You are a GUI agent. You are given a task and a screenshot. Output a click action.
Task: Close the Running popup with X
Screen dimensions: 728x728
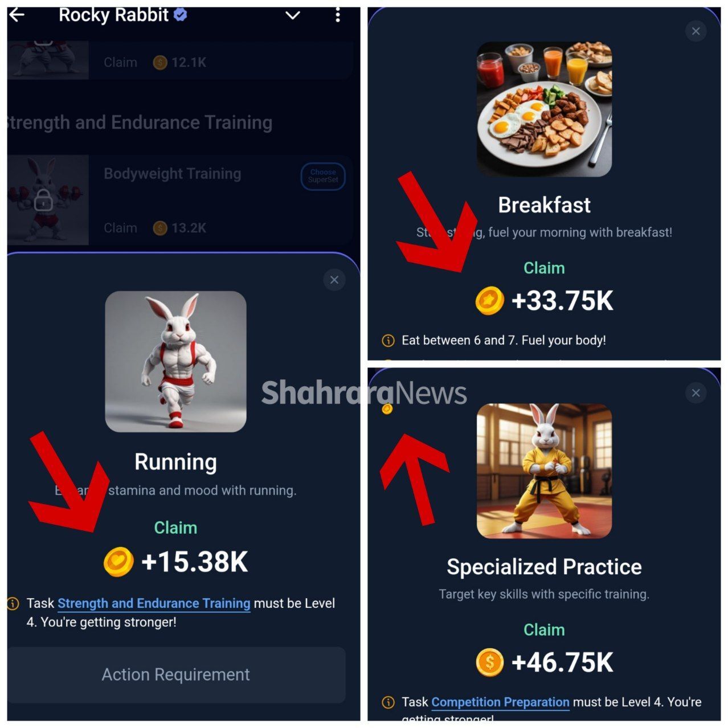334,280
